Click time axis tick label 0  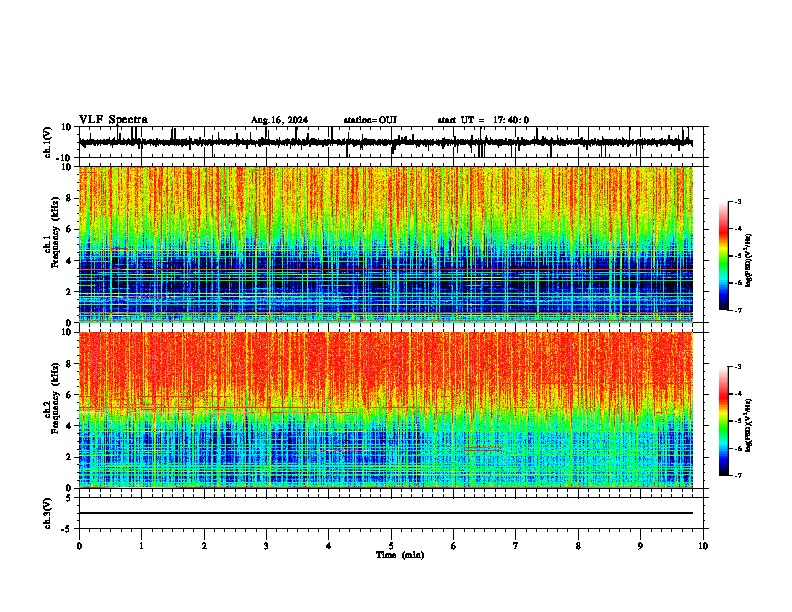click(79, 546)
